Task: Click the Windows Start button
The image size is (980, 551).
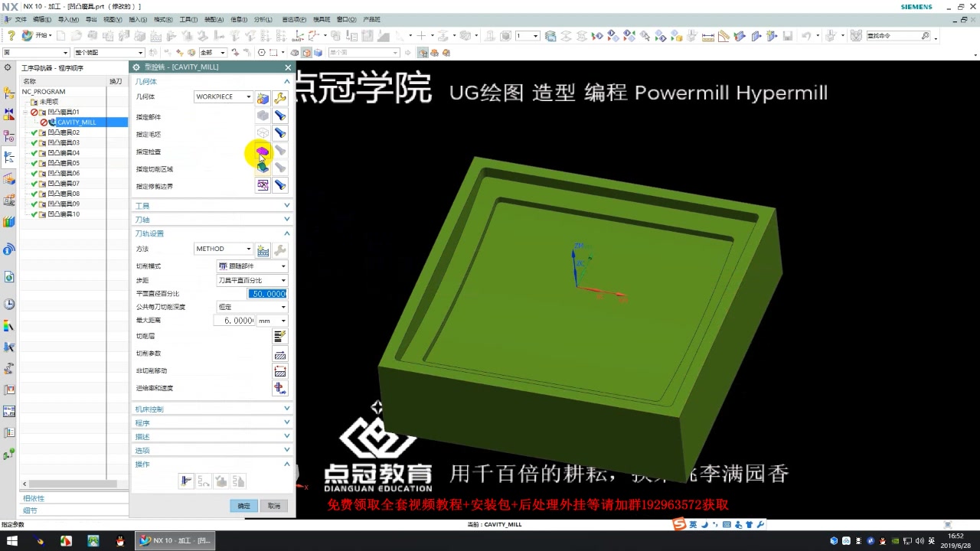Action: coord(12,541)
